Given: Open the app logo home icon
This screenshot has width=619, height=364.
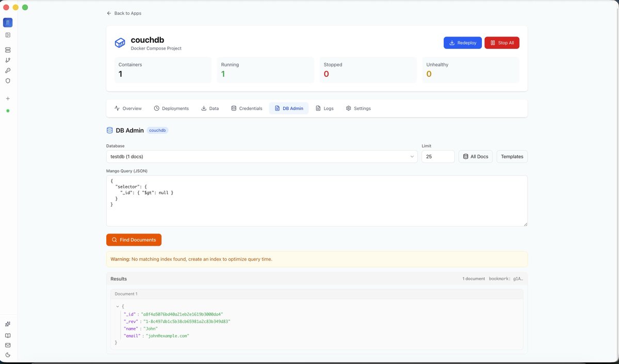Looking at the screenshot, I should tap(8, 23).
